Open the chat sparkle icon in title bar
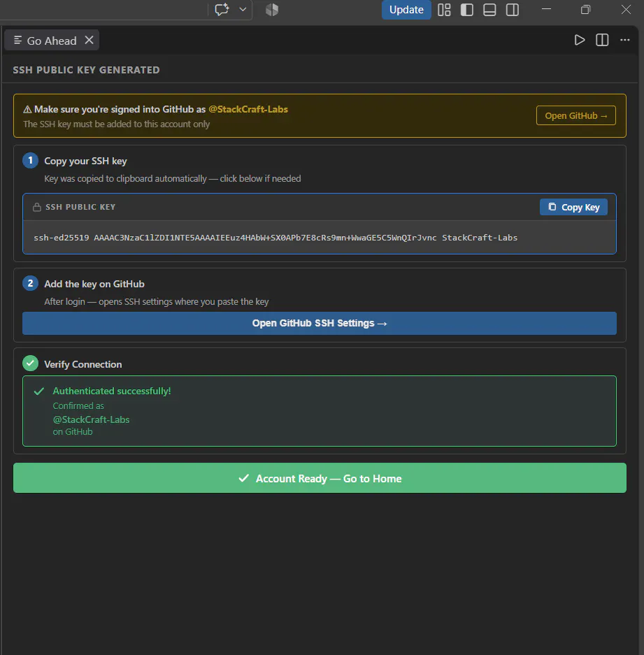The height and width of the screenshot is (655, 644). click(222, 10)
